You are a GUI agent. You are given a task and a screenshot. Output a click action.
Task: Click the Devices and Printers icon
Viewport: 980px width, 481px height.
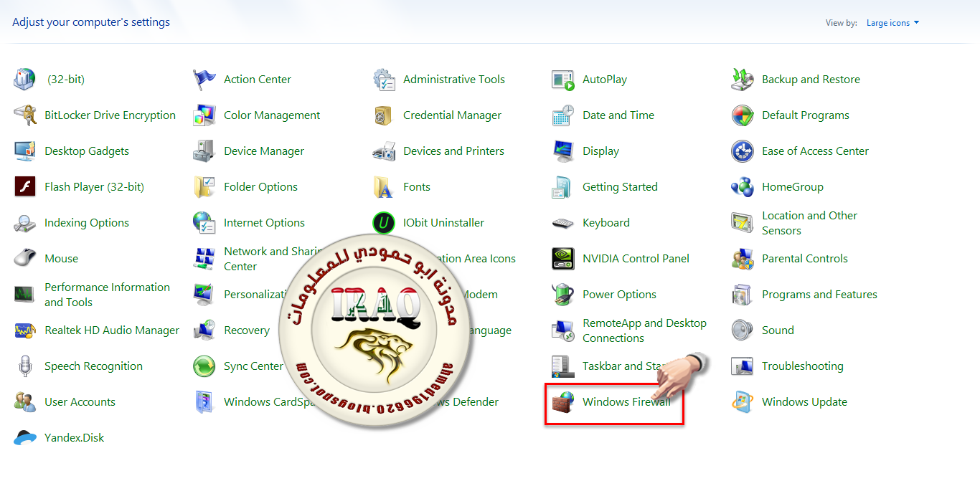pos(384,151)
